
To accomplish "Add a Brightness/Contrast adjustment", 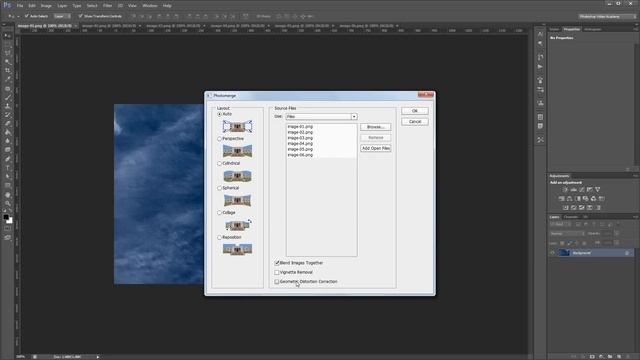I will click(x=565, y=190).
